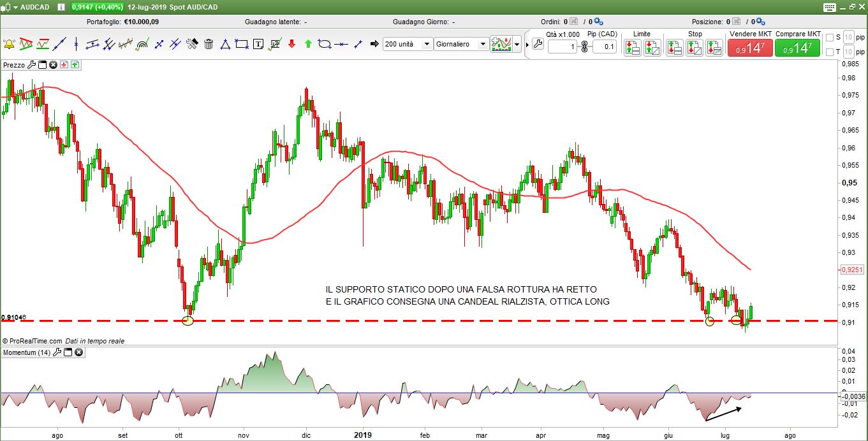Click the Qtà quantity input field
The height and width of the screenshot is (441, 868).
[x=563, y=47]
